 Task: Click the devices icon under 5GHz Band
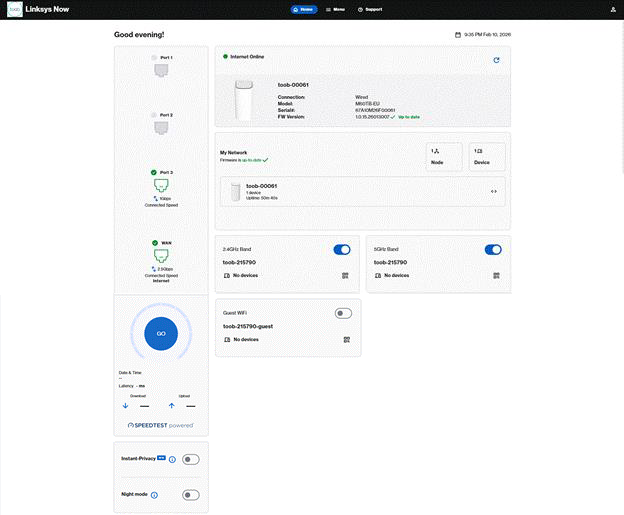[378, 275]
